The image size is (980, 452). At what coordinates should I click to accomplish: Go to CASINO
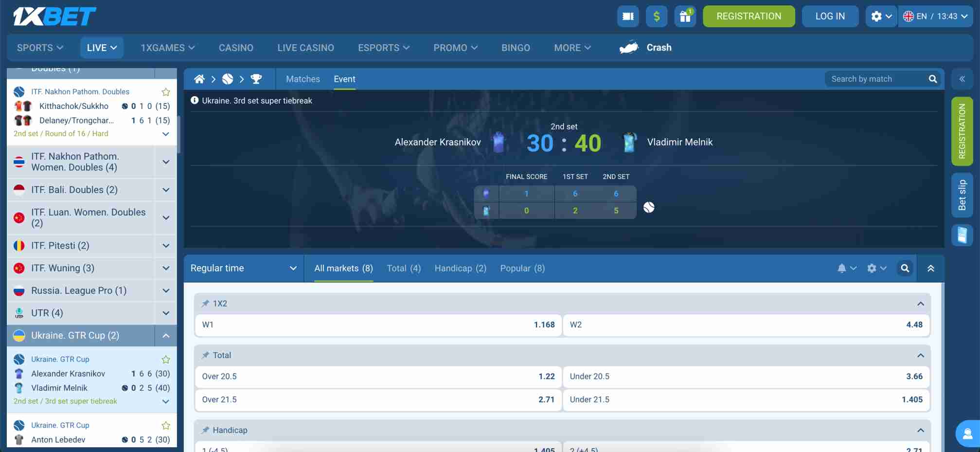coord(236,48)
